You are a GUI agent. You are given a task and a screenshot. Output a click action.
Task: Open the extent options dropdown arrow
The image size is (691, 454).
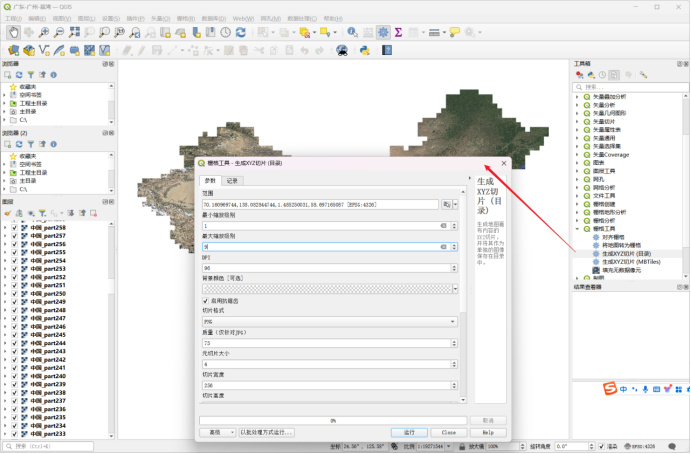point(455,205)
